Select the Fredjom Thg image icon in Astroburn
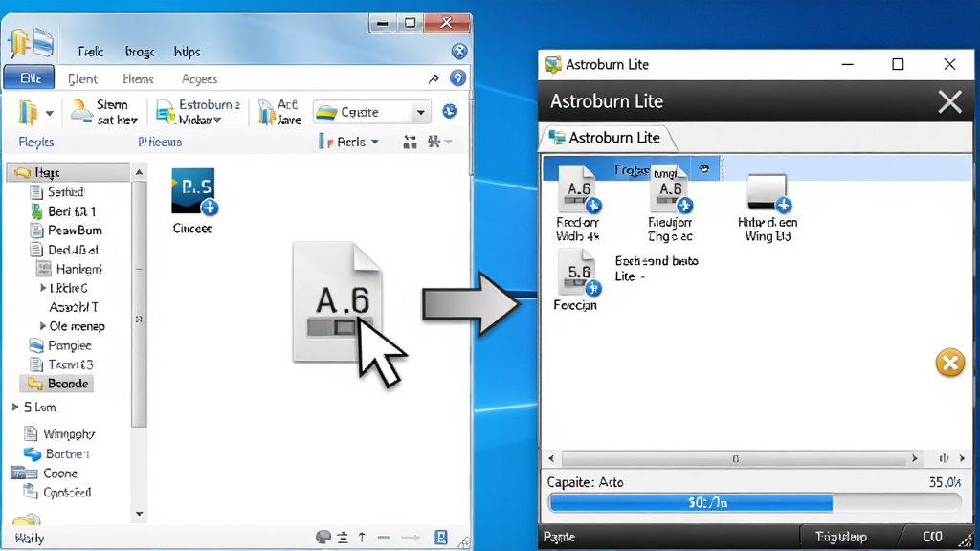 (671, 188)
